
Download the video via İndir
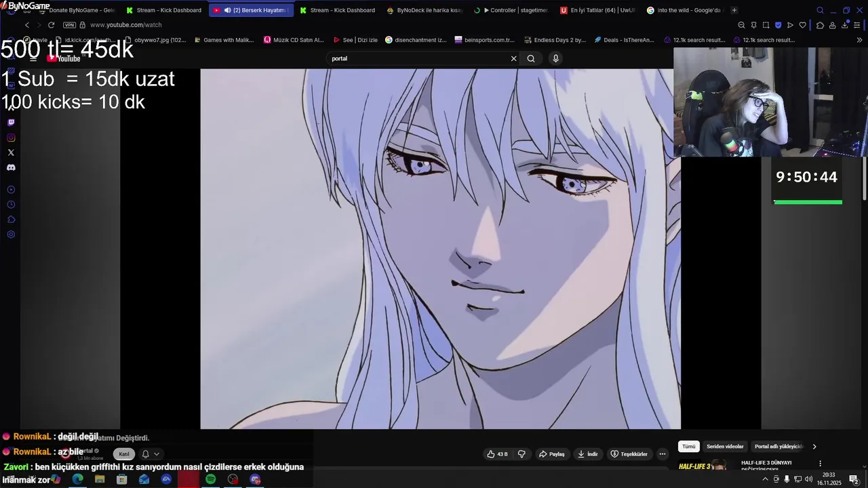coord(587,454)
